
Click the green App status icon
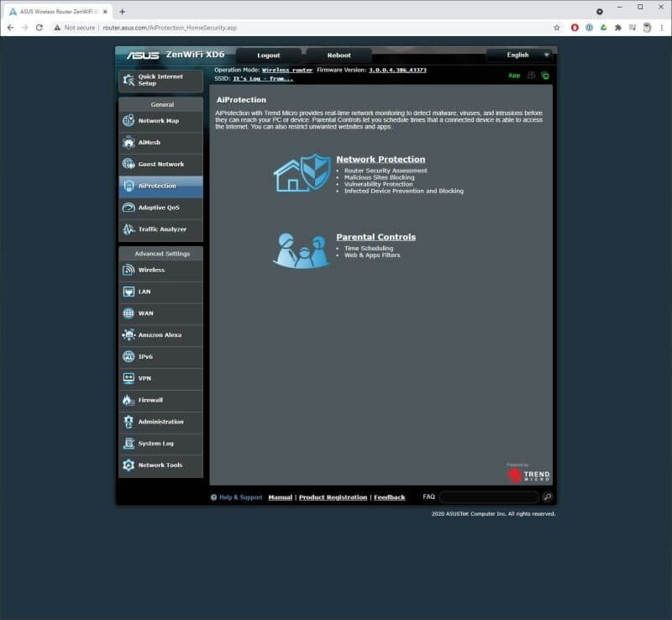(514, 76)
